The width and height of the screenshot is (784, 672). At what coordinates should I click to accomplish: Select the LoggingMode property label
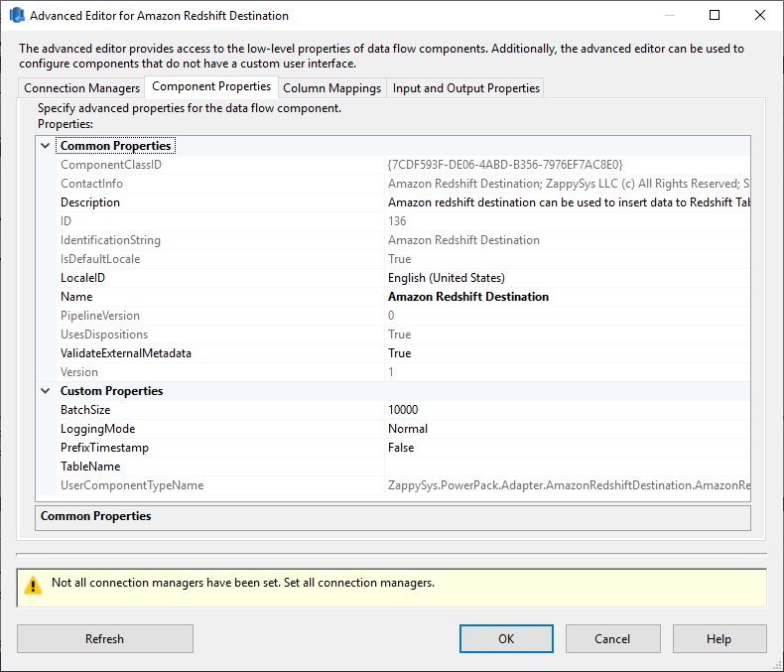click(97, 429)
